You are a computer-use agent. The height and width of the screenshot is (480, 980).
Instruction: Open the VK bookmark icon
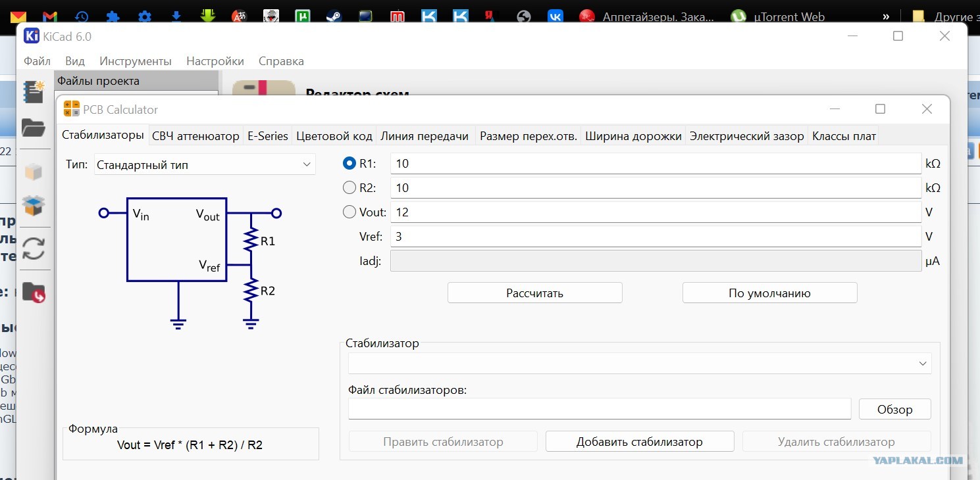coord(555,17)
